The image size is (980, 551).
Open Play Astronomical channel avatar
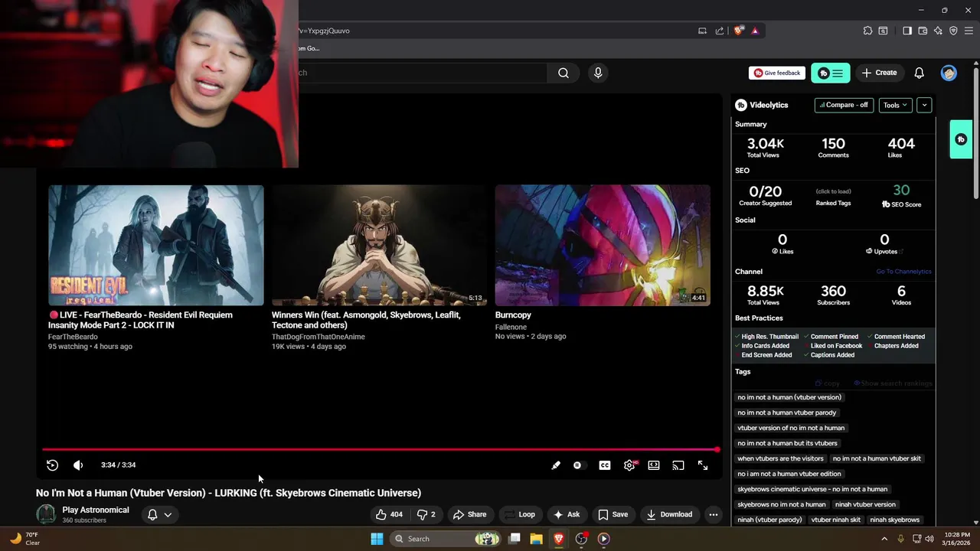(x=46, y=514)
